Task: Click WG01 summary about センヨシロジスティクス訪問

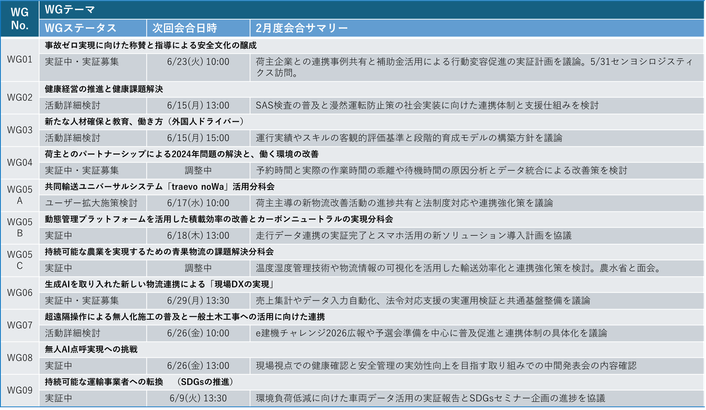Action: (x=475, y=67)
